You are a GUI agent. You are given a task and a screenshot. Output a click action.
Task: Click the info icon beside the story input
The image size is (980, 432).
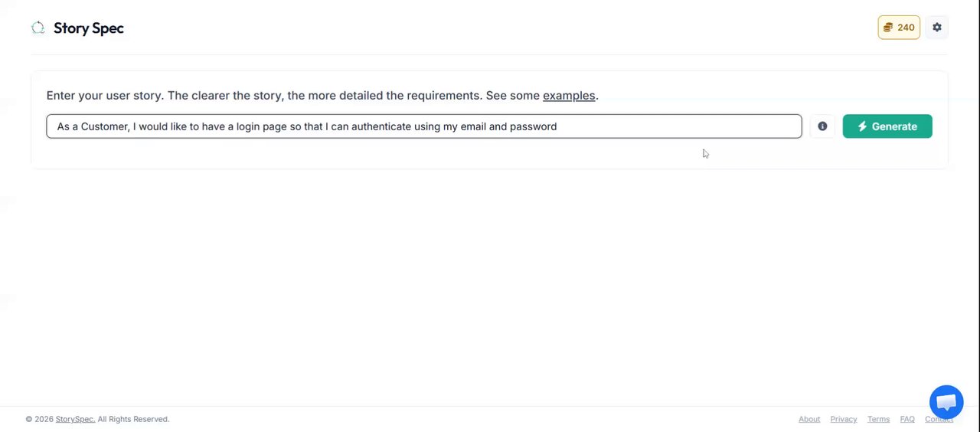(822, 126)
